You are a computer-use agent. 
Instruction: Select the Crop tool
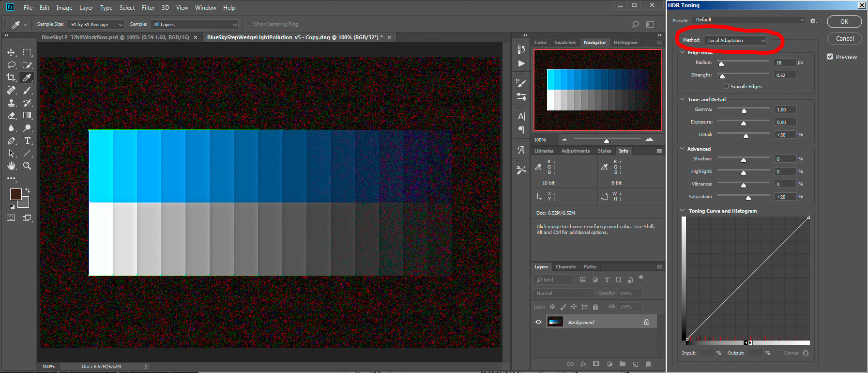pyautogui.click(x=11, y=78)
